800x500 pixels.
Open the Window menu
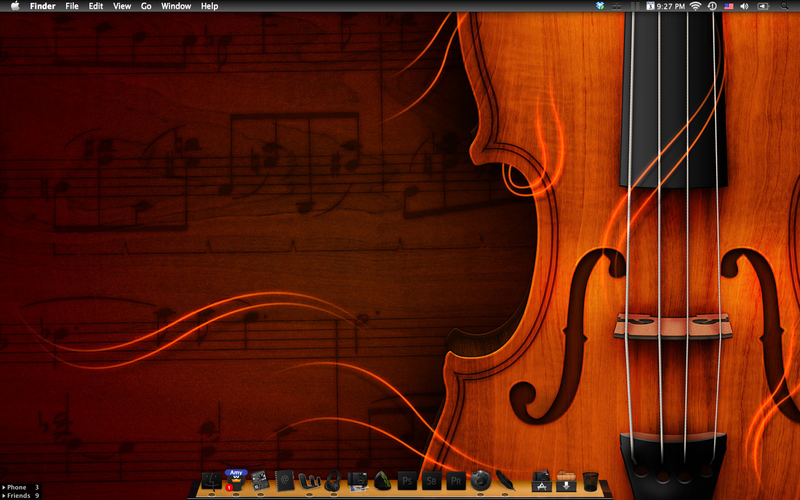coord(176,6)
